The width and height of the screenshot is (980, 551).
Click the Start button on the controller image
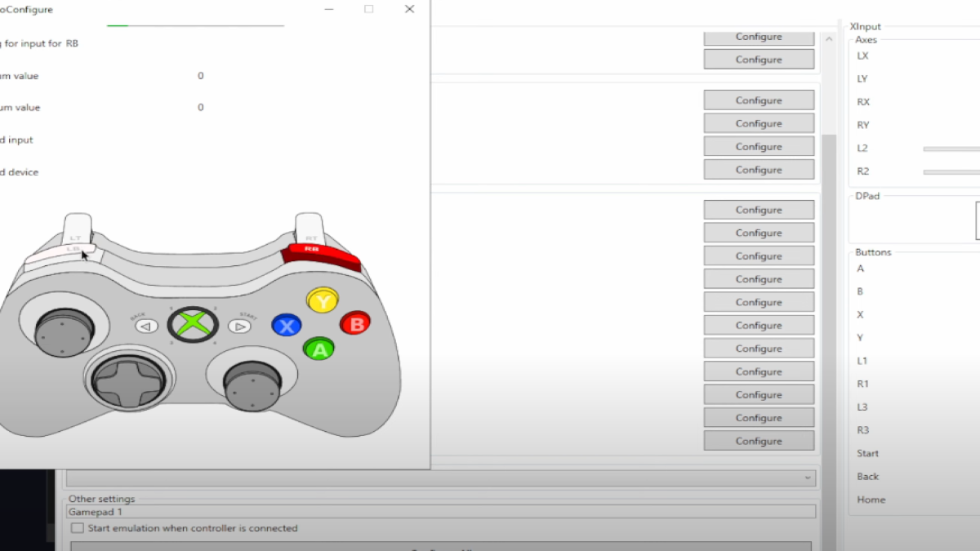[x=239, y=327]
